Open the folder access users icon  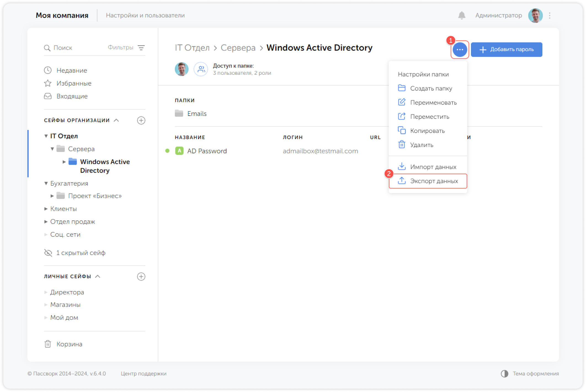coord(201,69)
